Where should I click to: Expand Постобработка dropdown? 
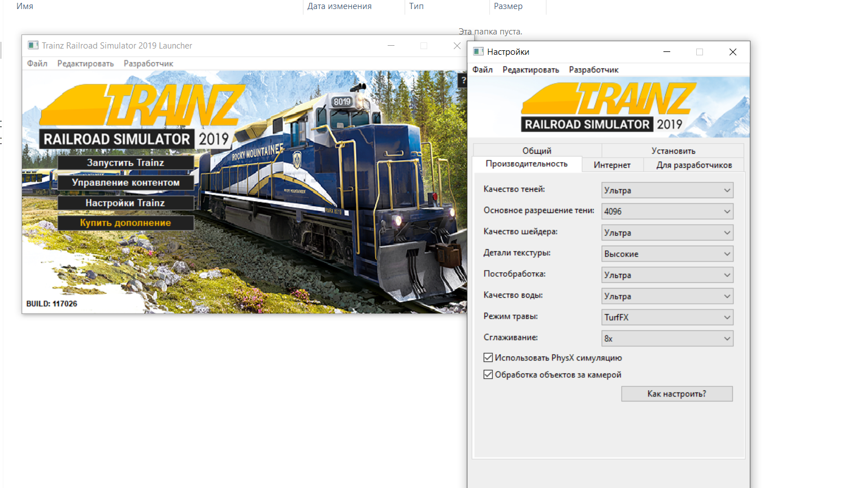point(667,275)
